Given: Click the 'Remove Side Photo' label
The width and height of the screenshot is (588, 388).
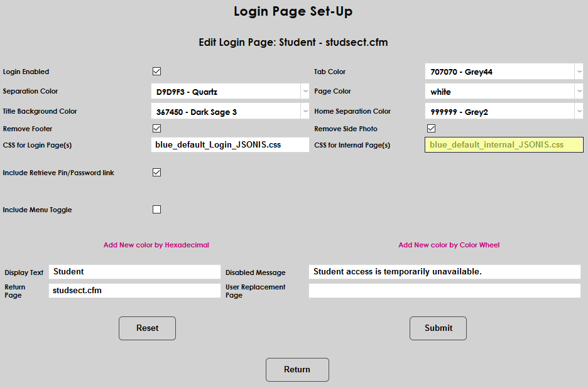Looking at the screenshot, I should [346, 129].
